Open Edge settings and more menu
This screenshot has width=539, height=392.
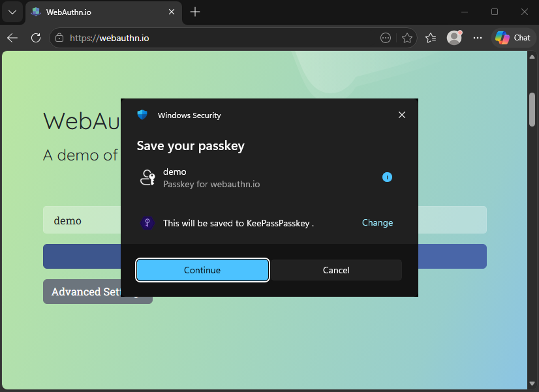tap(478, 38)
